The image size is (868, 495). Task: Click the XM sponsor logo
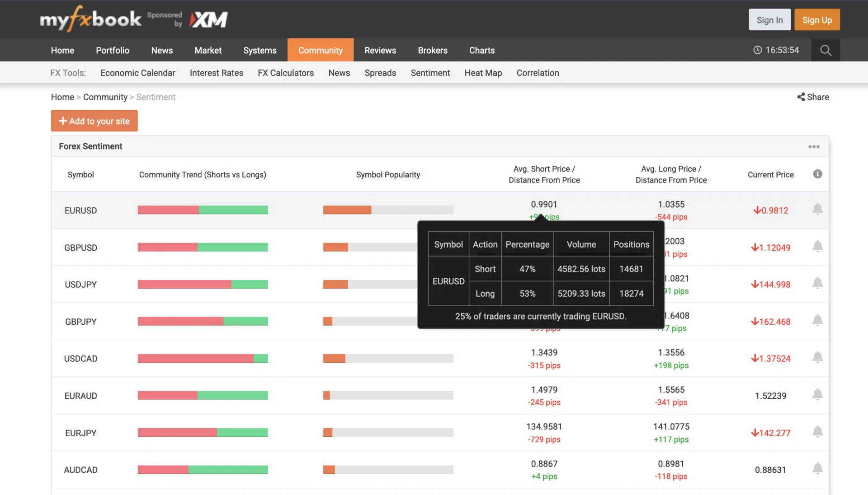pyautogui.click(x=209, y=19)
